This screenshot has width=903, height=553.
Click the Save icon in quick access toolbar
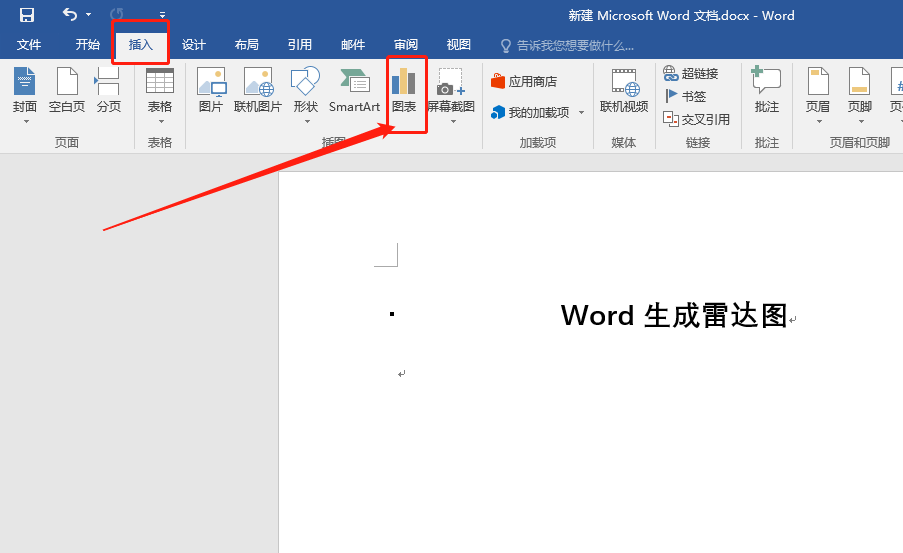[x=26, y=15]
